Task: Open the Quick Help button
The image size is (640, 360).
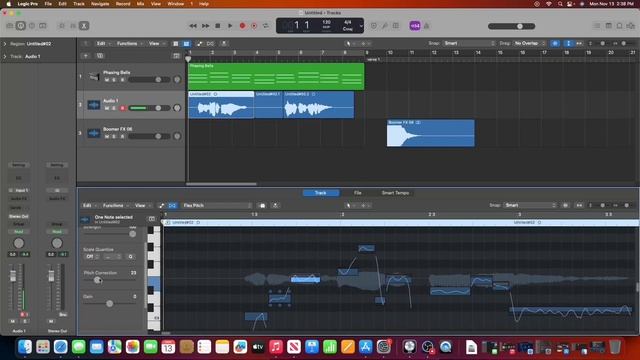Action: [x=32, y=26]
